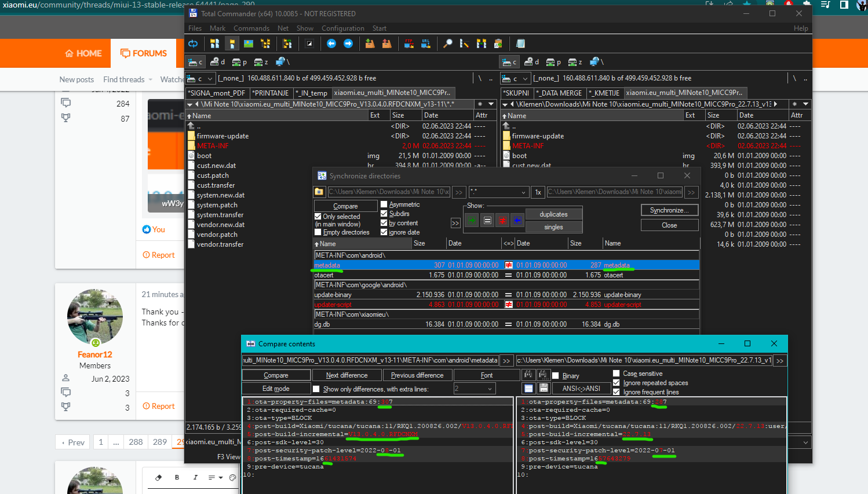Open the notepad icon in toolbar
This screenshot has width=868, height=494.
[x=520, y=43]
